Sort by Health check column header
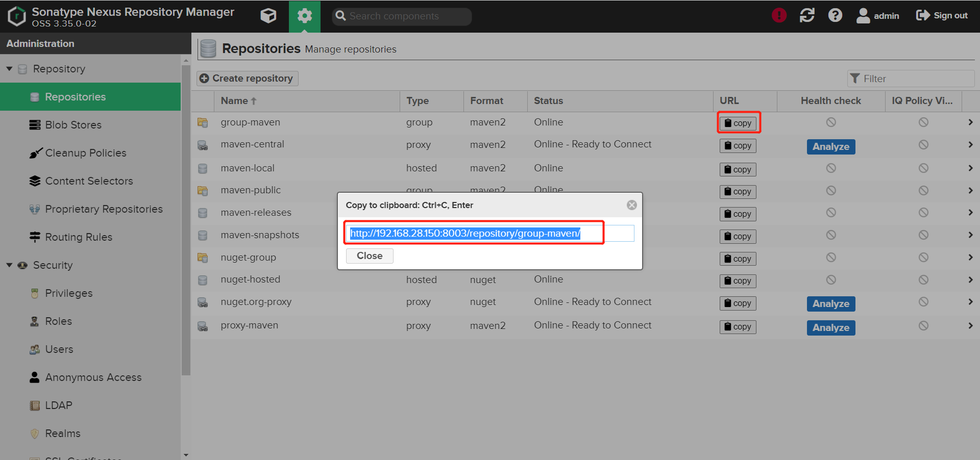Screen dimensions: 980x460 click(831, 101)
